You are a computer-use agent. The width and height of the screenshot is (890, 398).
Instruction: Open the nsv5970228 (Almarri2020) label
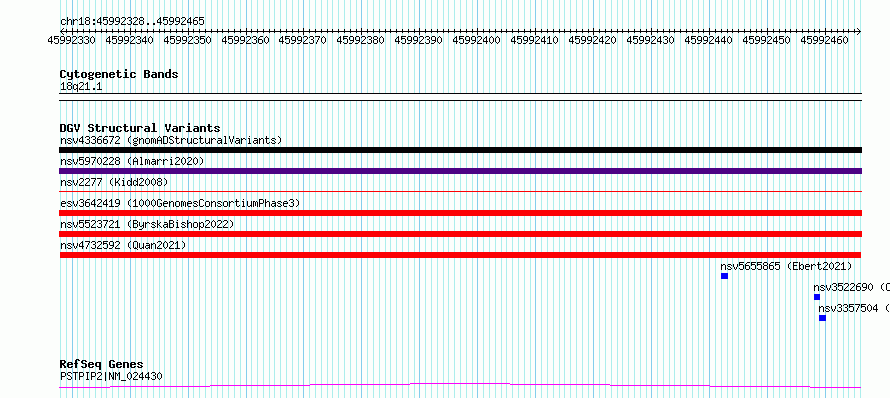tap(132, 161)
